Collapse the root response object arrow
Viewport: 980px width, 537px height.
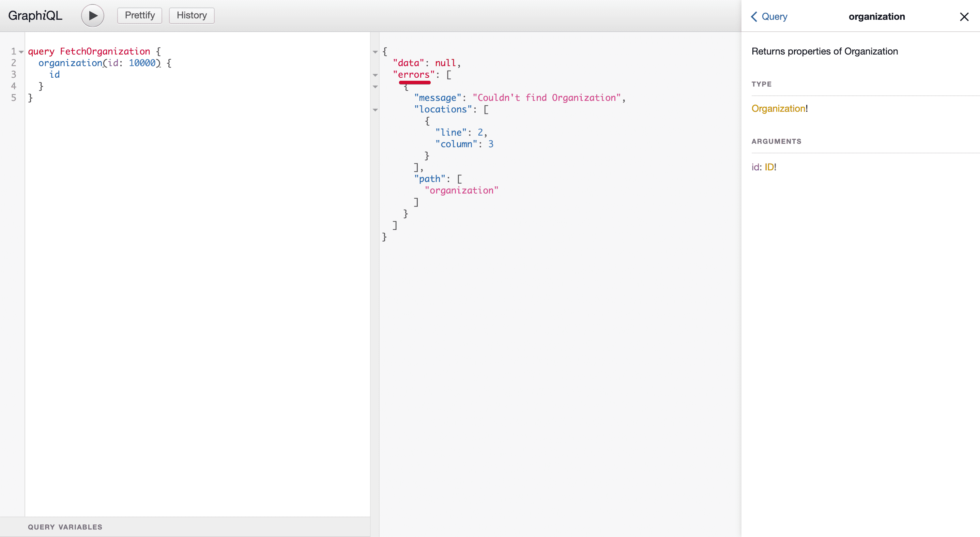point(375,52)
